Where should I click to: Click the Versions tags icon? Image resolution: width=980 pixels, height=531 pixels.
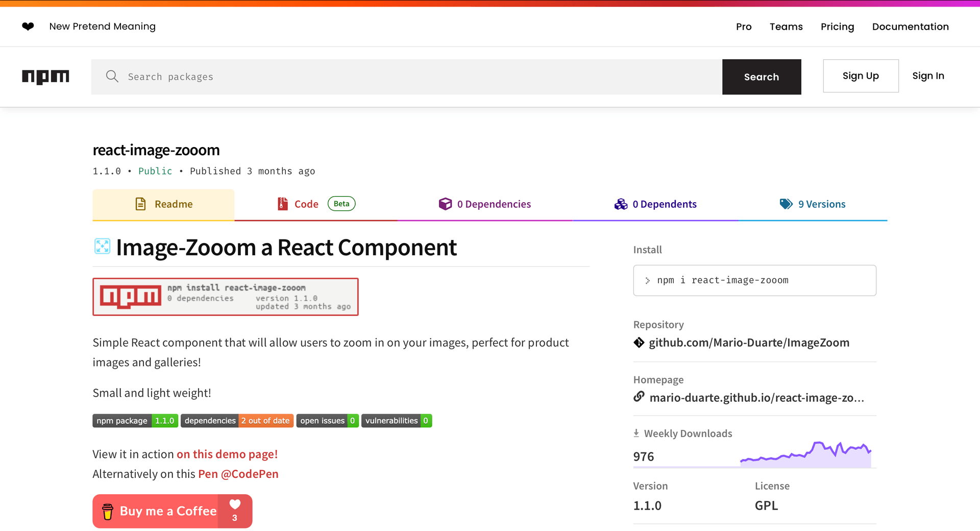click(786, 204)
